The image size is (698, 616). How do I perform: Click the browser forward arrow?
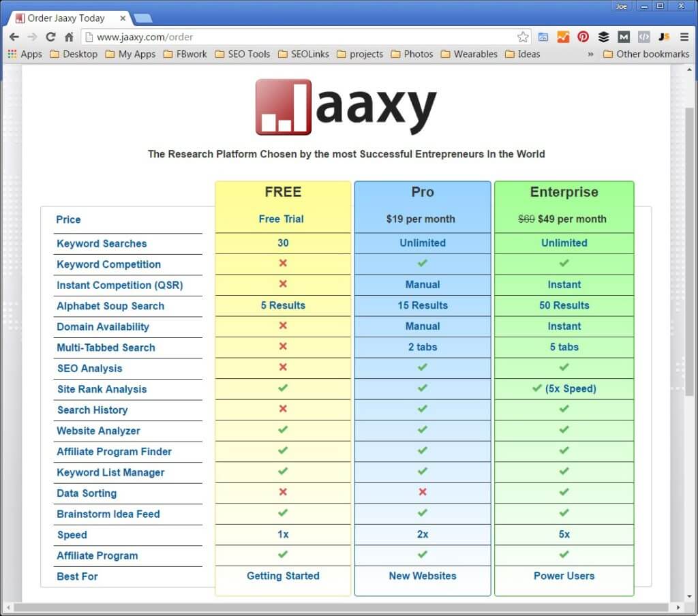32,37
